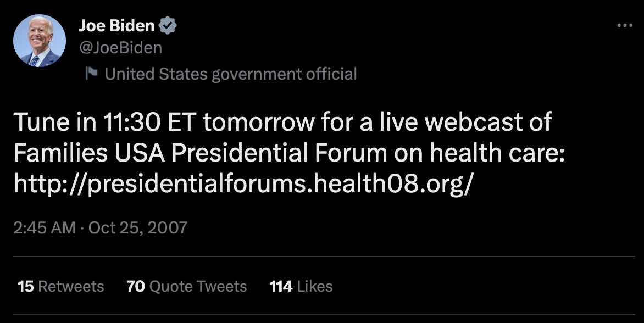Click the number 15 retweet count
Viewport: 644px width, 323px height.
(x=25, y=286)
